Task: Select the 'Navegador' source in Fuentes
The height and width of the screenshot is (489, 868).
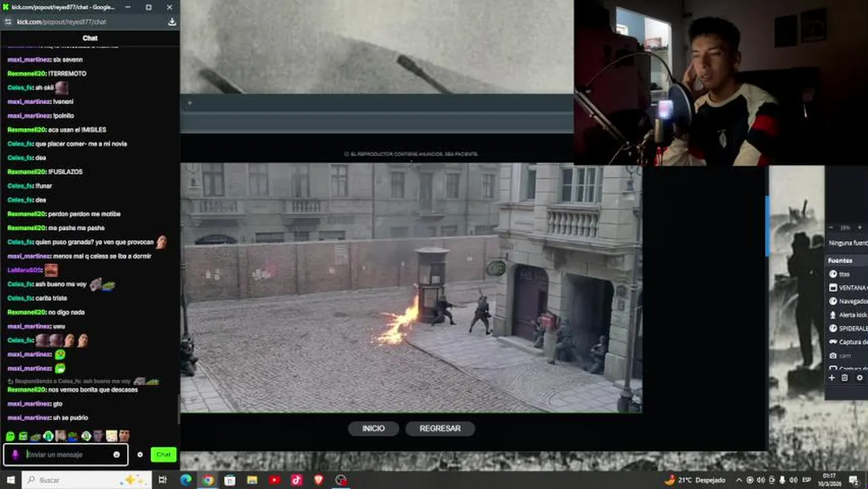Action: tap(846, 301)
